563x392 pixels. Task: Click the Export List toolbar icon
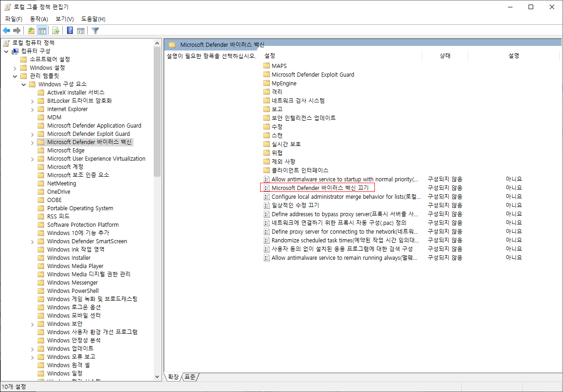(56, 31)
